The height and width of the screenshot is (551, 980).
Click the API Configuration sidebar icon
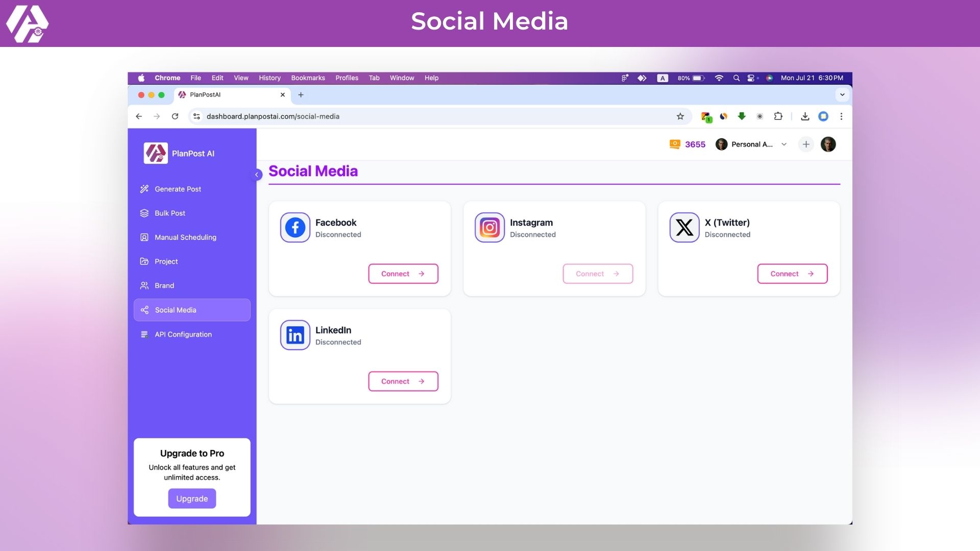[144, 335]
